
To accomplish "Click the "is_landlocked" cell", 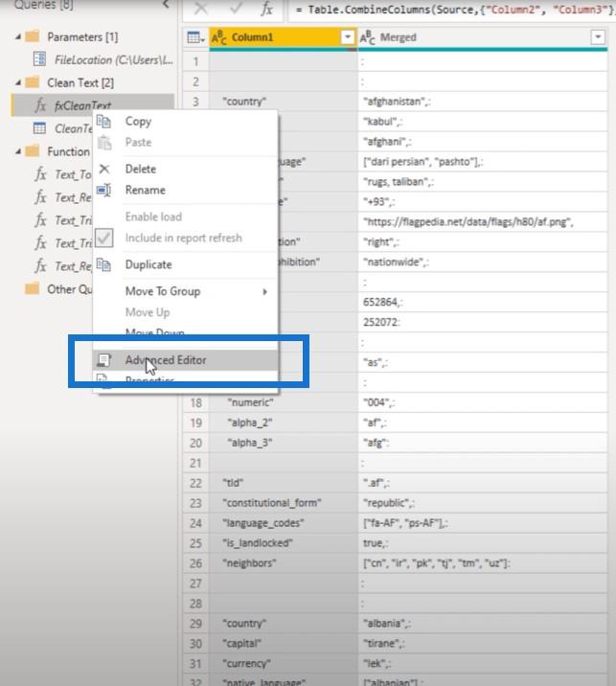I will (283, 543).
